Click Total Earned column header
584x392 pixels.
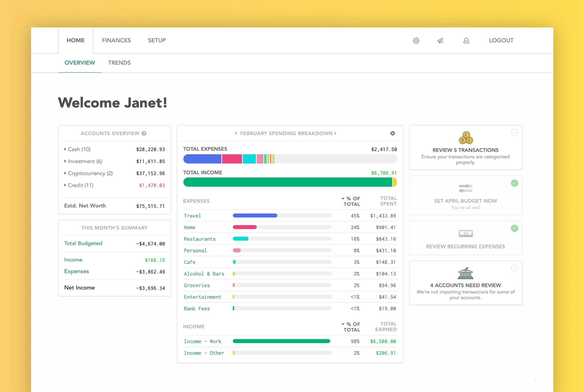(386, 326)
